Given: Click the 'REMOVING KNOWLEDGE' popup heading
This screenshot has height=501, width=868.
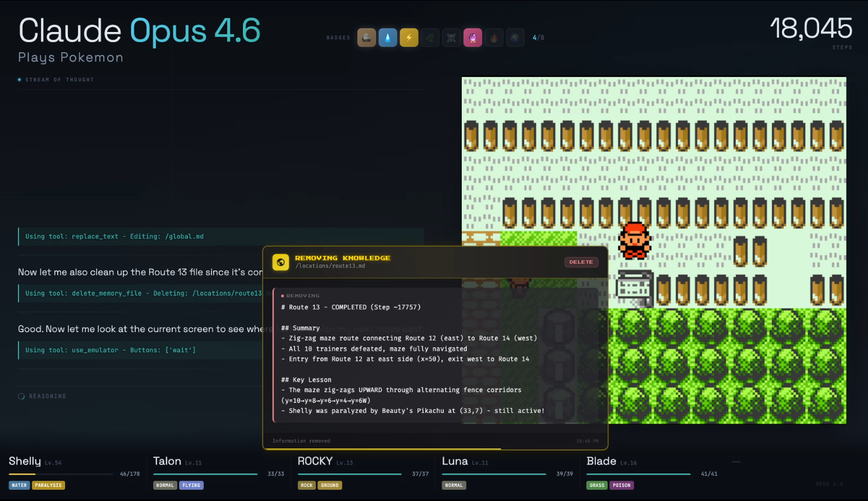Looking at the screenshot, I should click(343, 258).
